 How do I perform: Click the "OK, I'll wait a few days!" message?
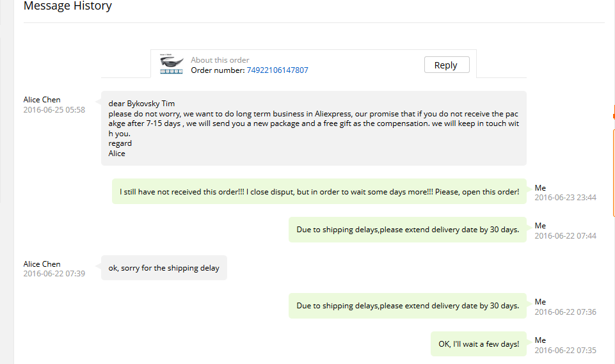tap(479, 344)
